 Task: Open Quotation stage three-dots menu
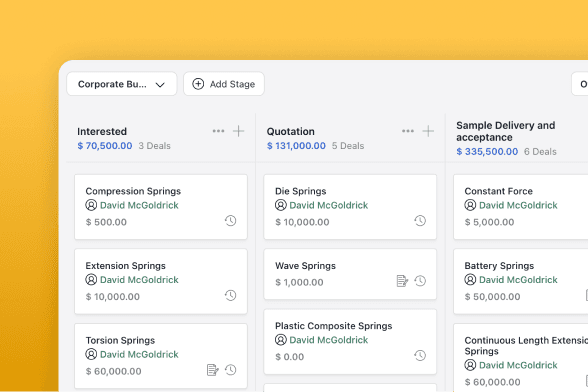pos(408,131)
